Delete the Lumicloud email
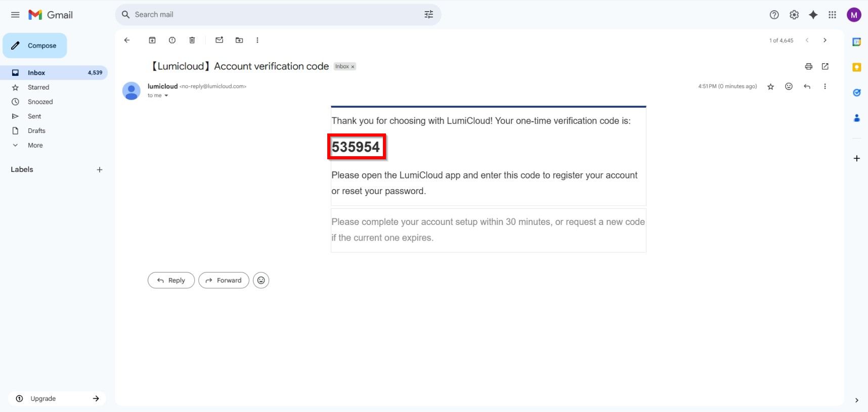Image resolution: width=868 pixels, height=412 pixels. 192,40
